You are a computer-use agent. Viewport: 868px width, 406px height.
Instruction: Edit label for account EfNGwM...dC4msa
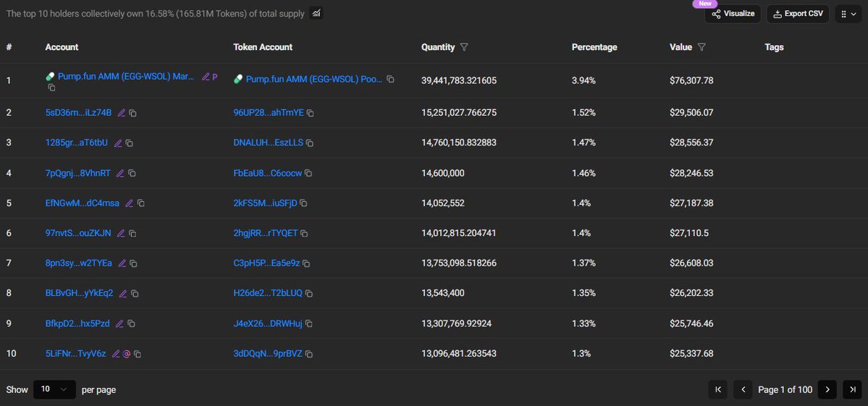click(129, 203)
